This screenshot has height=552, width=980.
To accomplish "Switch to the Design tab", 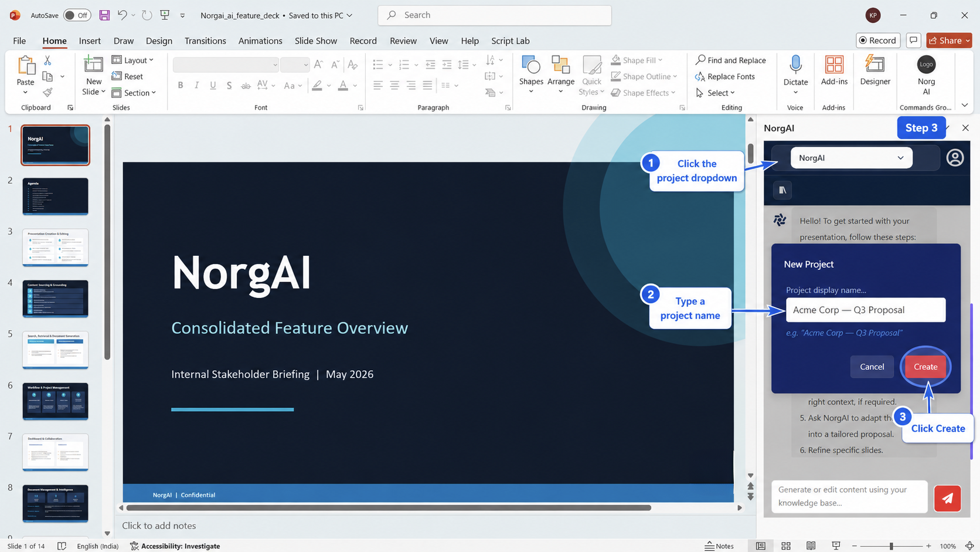I will (159, 40).
